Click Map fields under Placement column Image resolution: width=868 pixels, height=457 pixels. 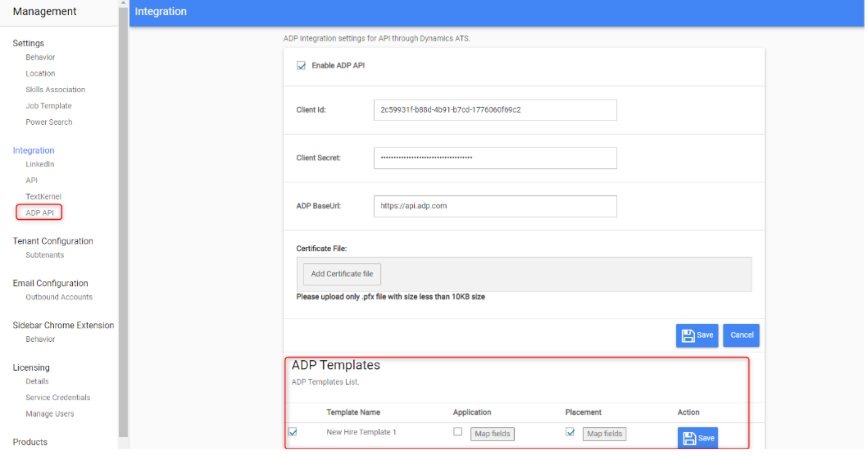click(x=604, y=434)
